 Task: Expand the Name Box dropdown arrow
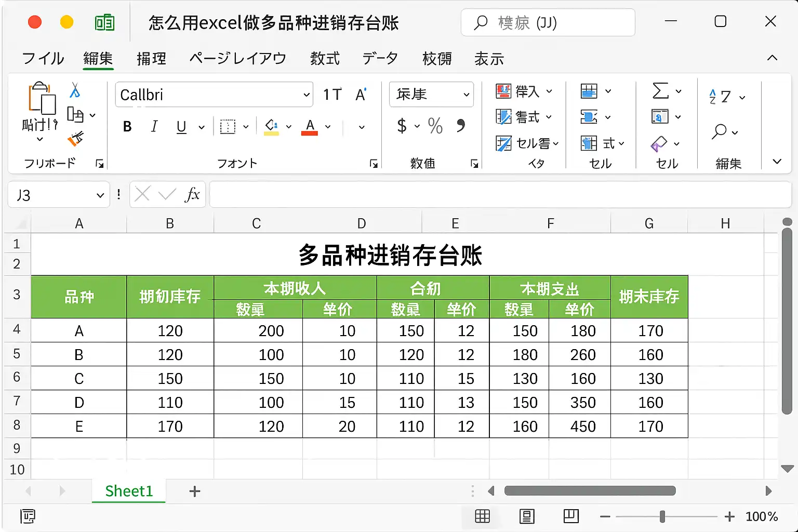click(100, 196)
